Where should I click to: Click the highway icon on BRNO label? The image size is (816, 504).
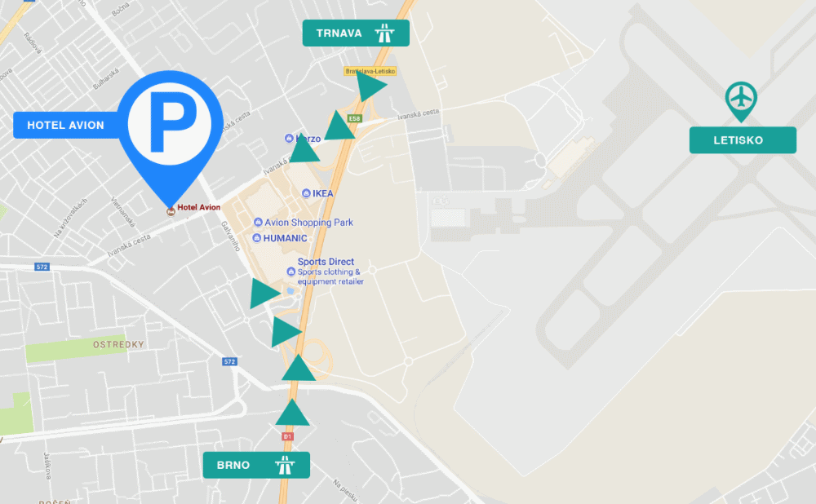285,465
